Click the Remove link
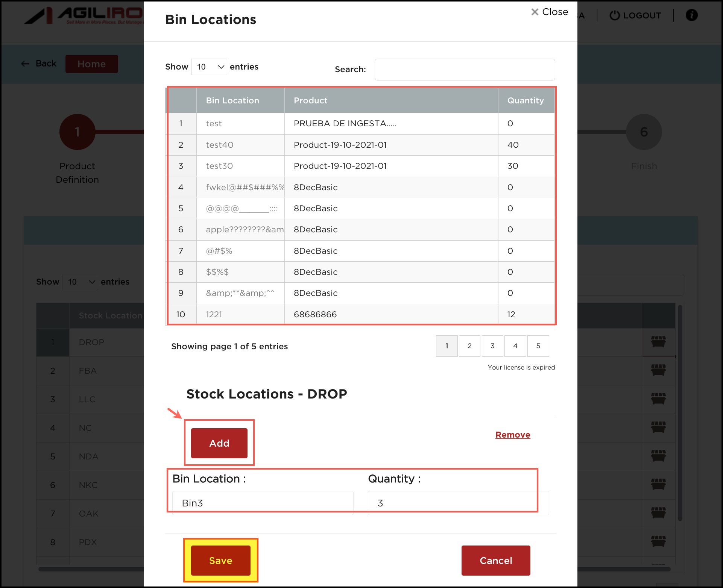This screenshot has width=723, height=588. point(512,435)
